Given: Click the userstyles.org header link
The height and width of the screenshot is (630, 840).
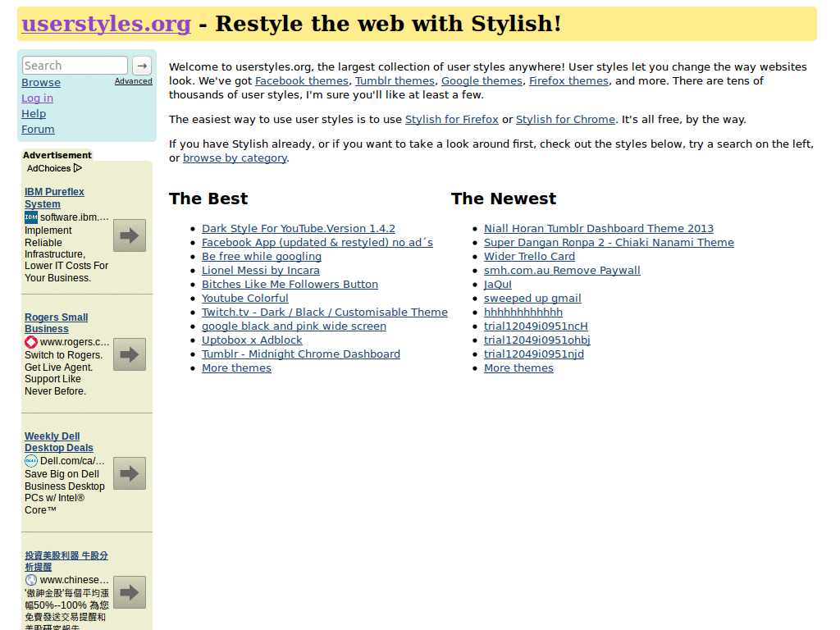Looking at the screenshot, I should [106, 24].
